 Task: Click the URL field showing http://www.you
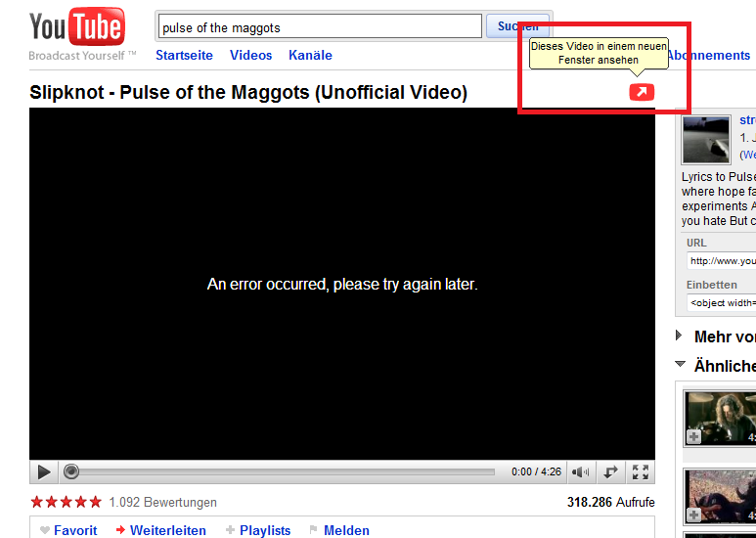coord(722,261)
